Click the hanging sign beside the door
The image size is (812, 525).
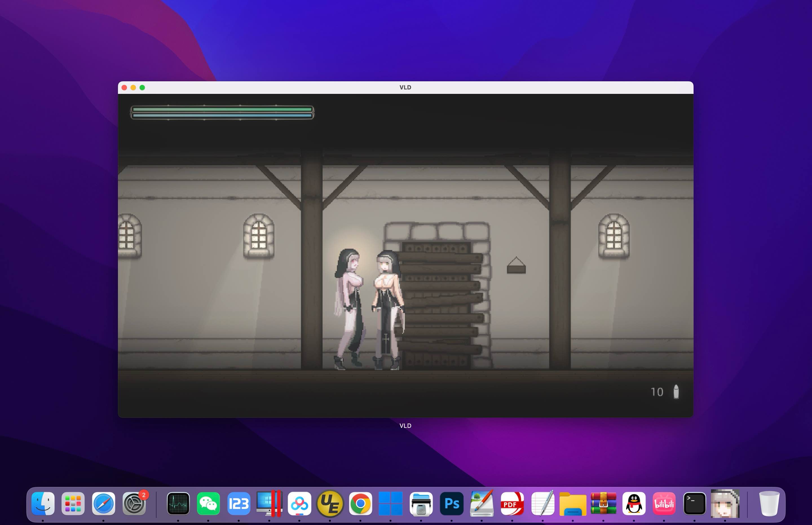click(x=516, y=266)
